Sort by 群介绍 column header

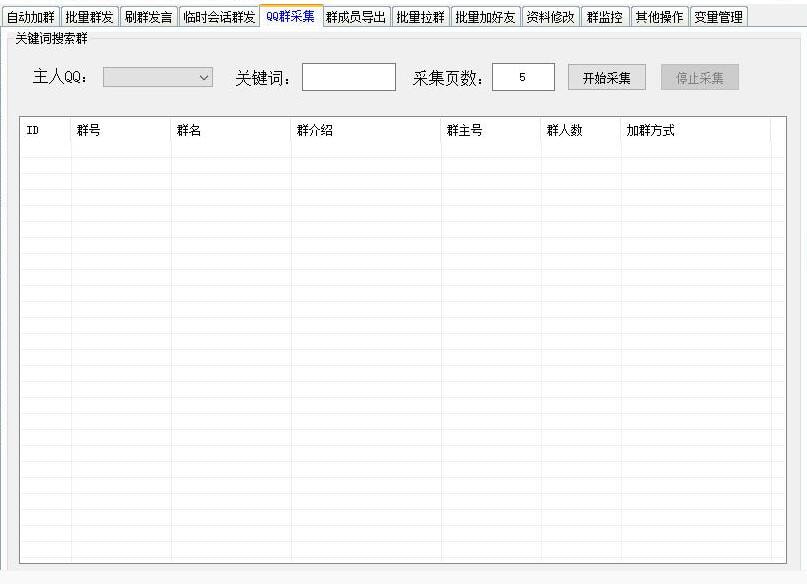tap(366, 130)
